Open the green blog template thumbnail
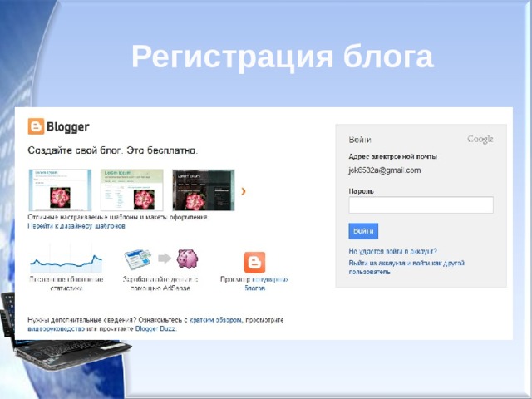The height and width of the screenshot is (399, 532). coord(132,190)
